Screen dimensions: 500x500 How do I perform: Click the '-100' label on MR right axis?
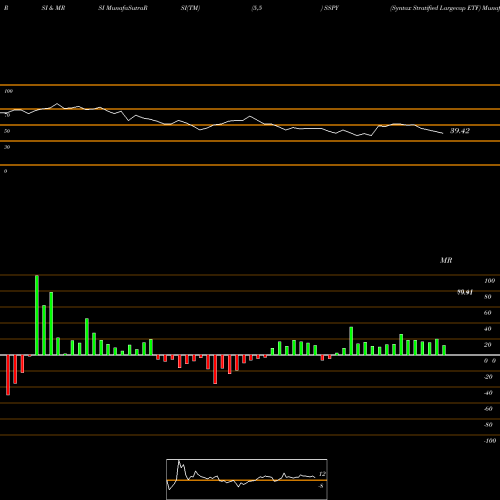[x=490, y=441]
